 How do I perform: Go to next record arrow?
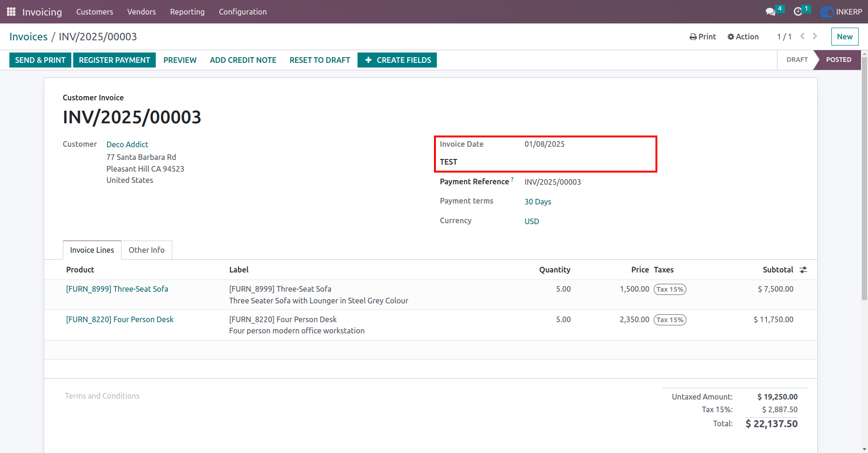click(815, 36)
